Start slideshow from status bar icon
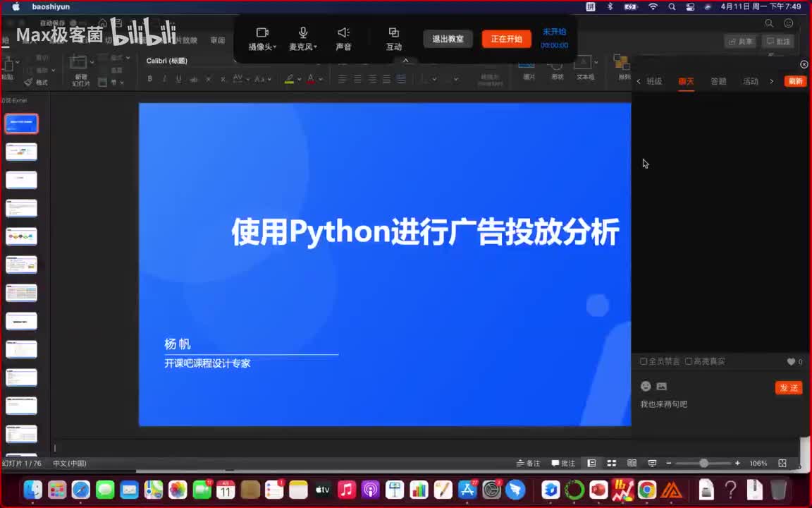This screenshot has width=812, height=508. pos(652,463)
